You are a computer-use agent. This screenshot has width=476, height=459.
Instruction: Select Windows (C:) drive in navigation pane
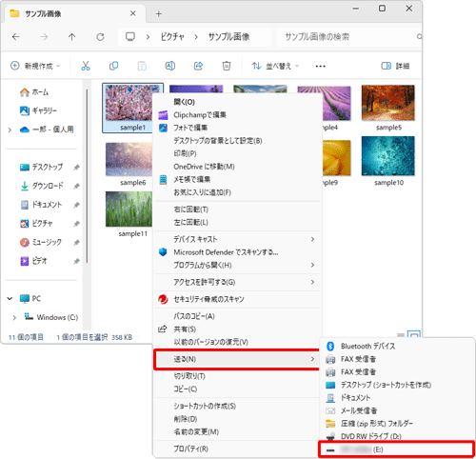(51, 317)
